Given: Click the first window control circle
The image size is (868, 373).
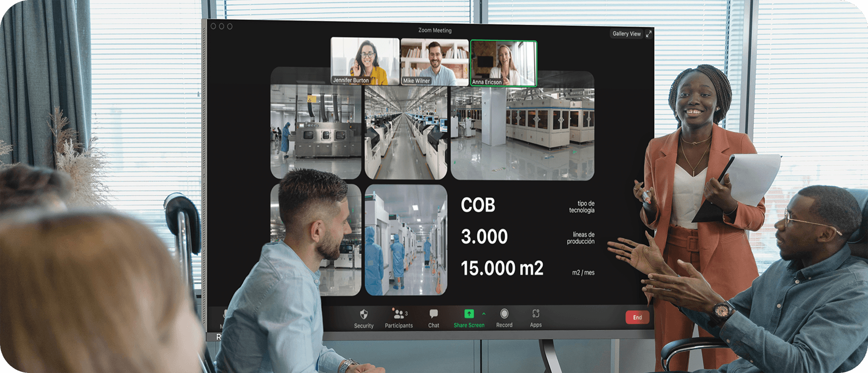Looking at the screenshot, I should pos(213,26).
